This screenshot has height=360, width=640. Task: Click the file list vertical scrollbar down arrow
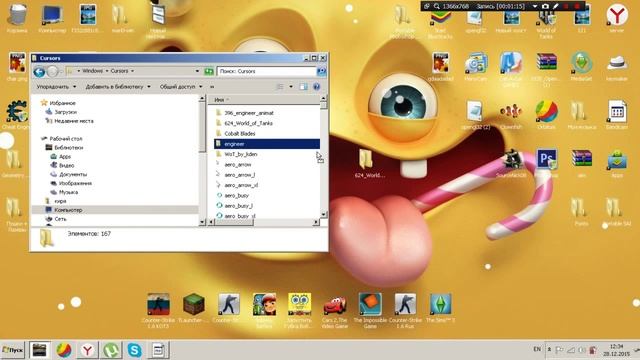324,214
